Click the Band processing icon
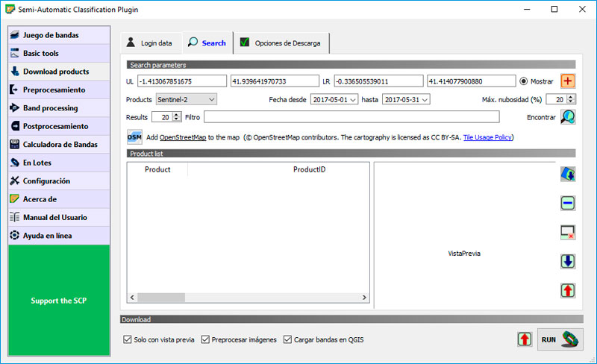Viewport: 597px width, 364px height. [x=14, y=107]
